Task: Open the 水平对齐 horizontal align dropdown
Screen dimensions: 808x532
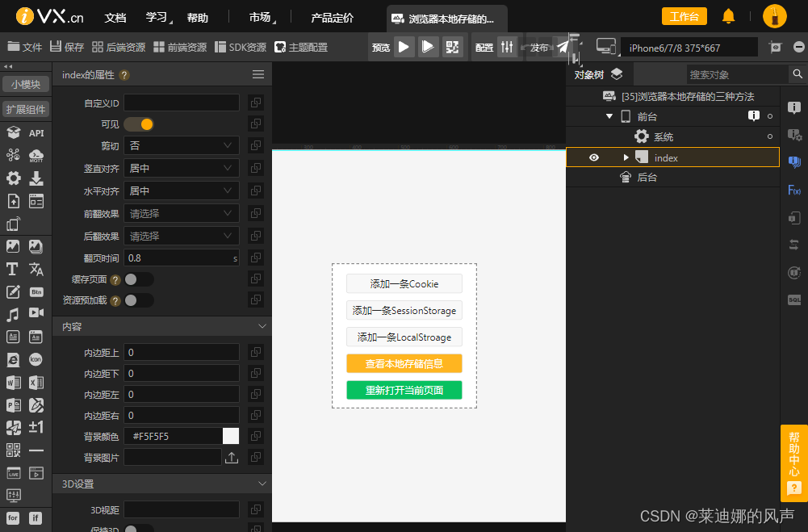Action: point(182,191)
